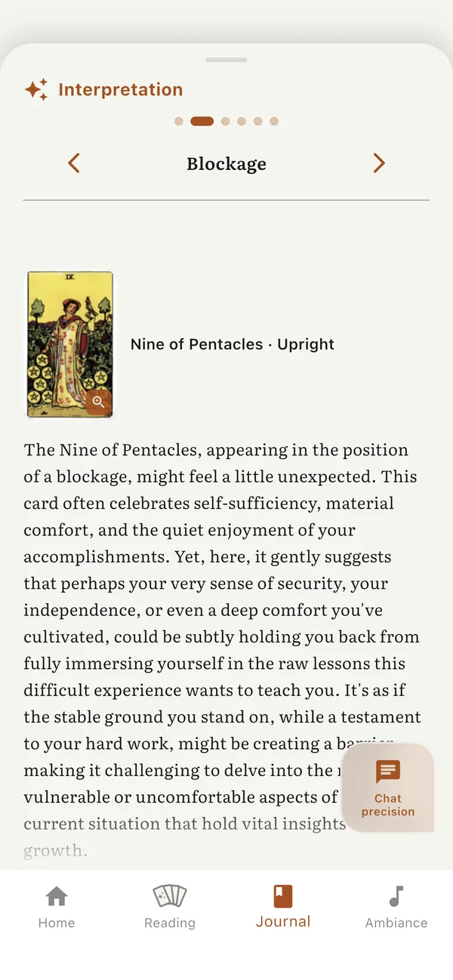The height and width of the screenshot is (980, 453).
Task: Go to previous interpretation with left chevron
Action: (x=73, y=163)
